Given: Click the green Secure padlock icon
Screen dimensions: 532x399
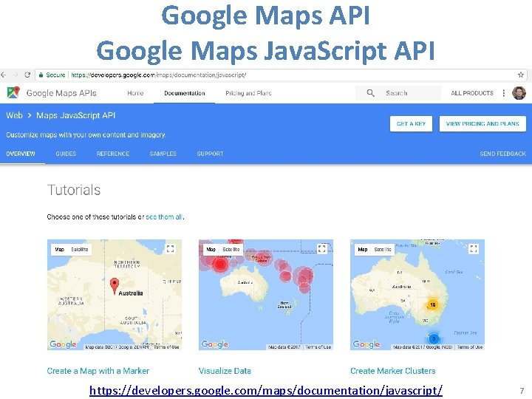Looking at the screenshot, I should [41, 75].
